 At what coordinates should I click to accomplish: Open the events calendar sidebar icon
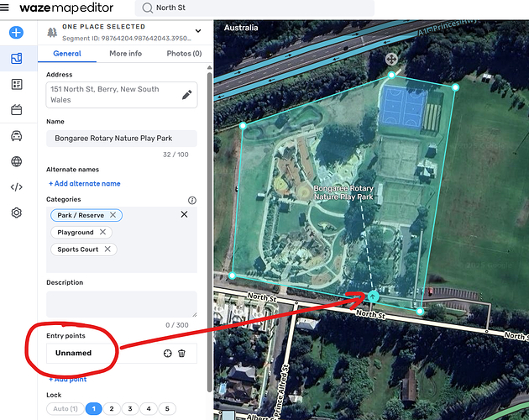16,110
